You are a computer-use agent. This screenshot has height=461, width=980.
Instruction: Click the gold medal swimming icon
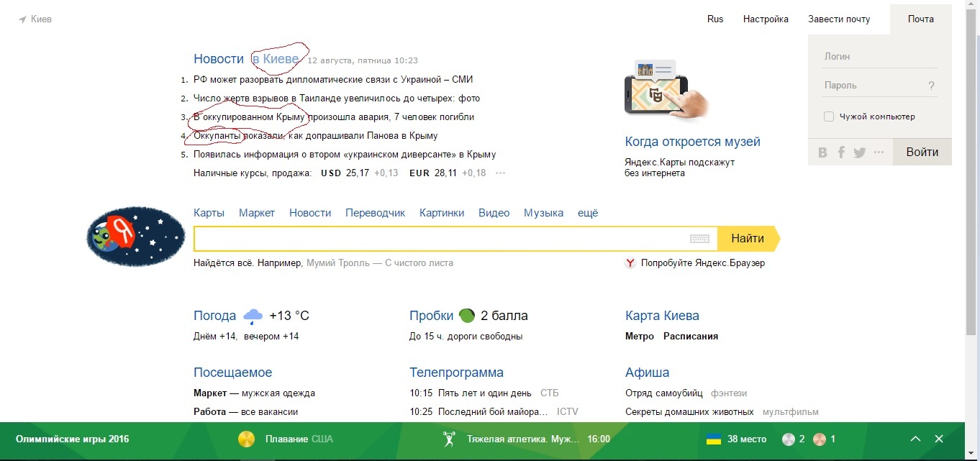[x=247, y=439]
